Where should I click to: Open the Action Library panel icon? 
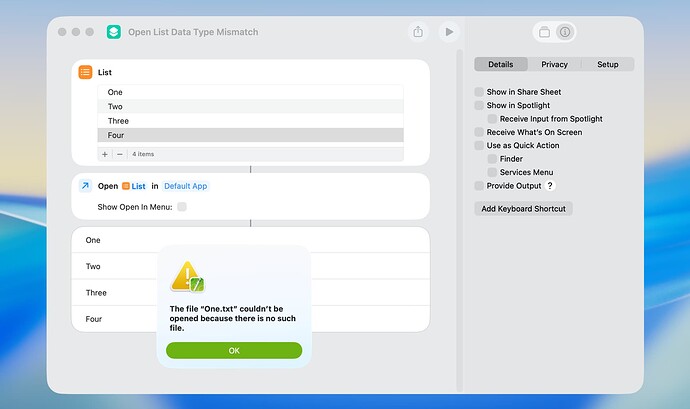(544, 32)
